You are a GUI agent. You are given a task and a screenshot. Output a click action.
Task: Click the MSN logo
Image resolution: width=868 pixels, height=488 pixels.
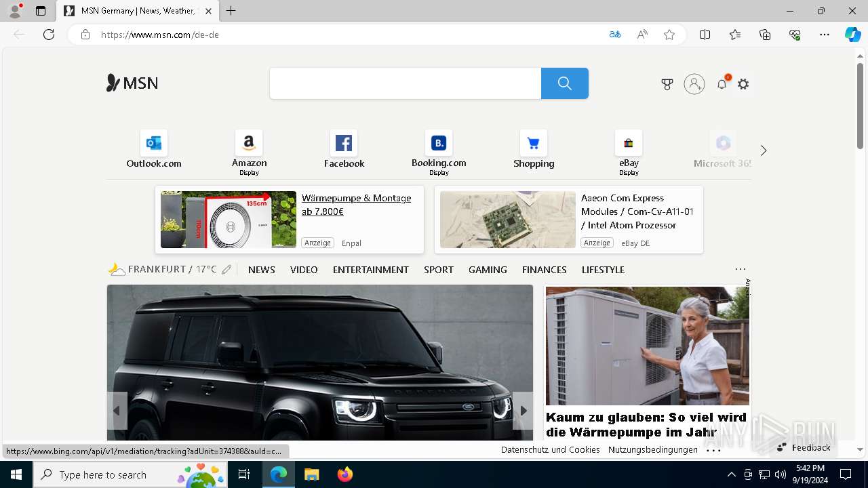point(132,83)
